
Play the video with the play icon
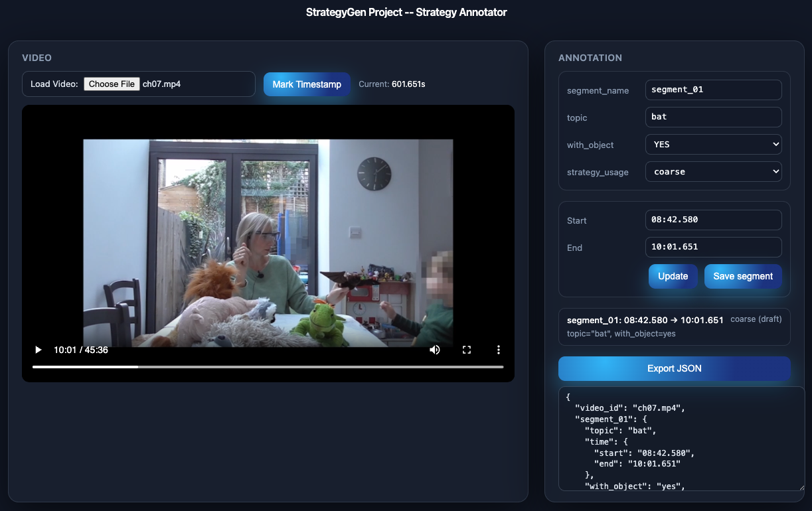coord(39,350)
